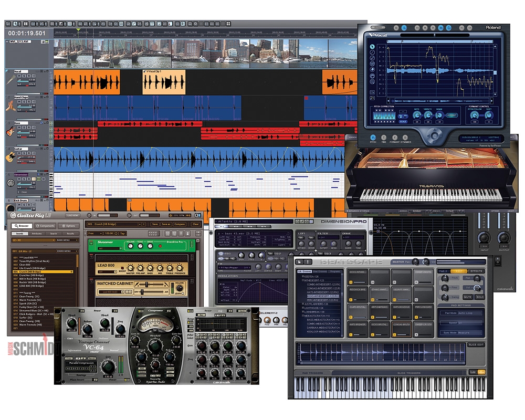Mute the Vocal track with its M button
525x420 pixels.
20,76
